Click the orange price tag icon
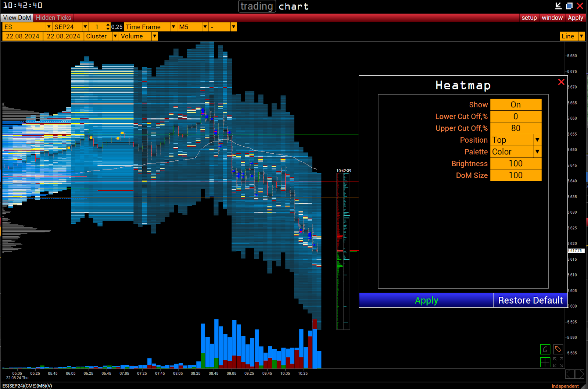This screenshot has height=389, width=588. [558, 349]
